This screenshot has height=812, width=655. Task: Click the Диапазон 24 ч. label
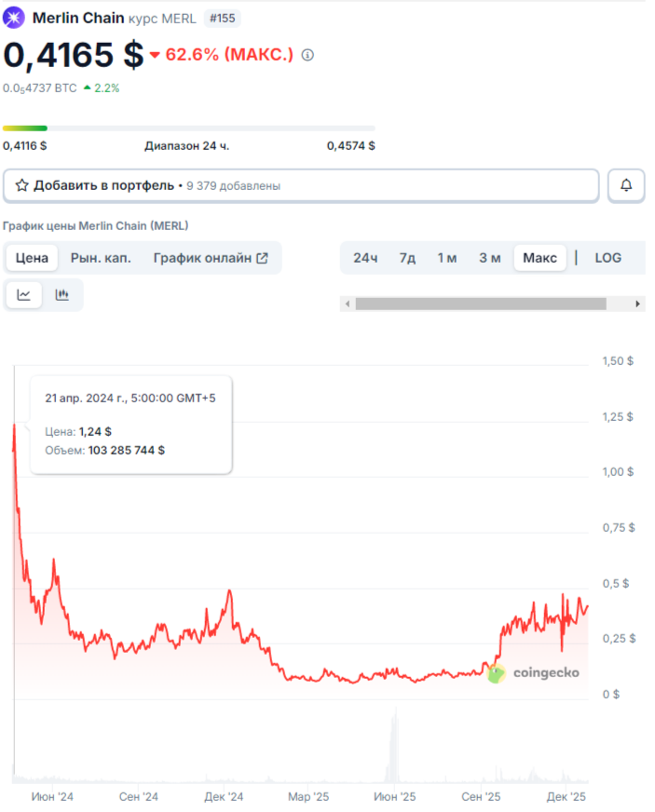pyautogui.click(x=186, y=146)
